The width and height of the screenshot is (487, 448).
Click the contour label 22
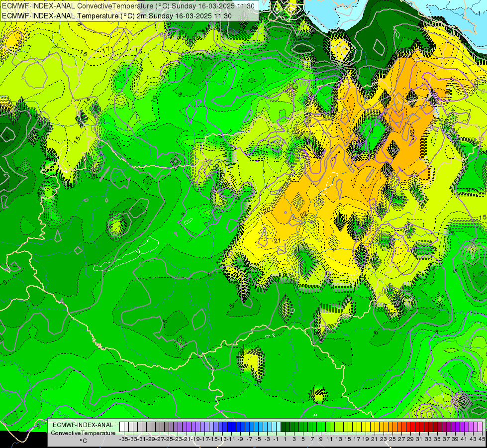pos(303,214)
